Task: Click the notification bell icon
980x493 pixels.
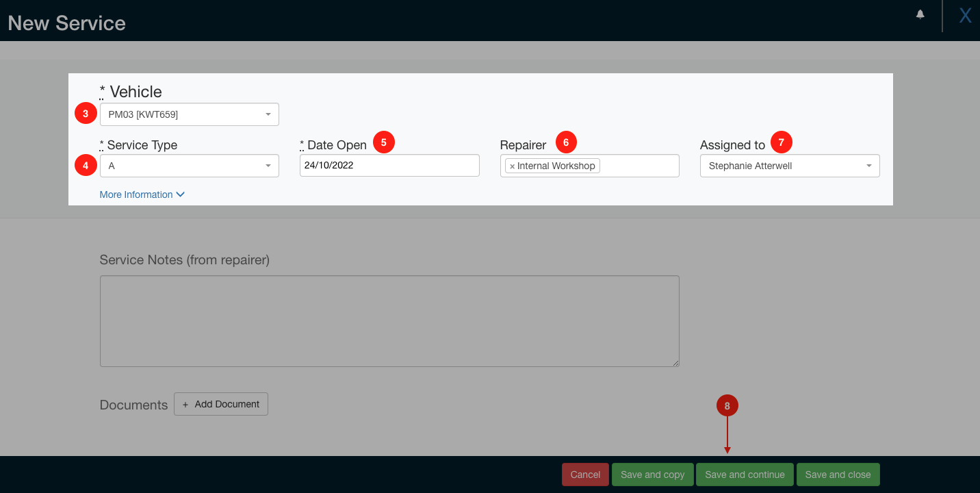Action: [920, 14]
